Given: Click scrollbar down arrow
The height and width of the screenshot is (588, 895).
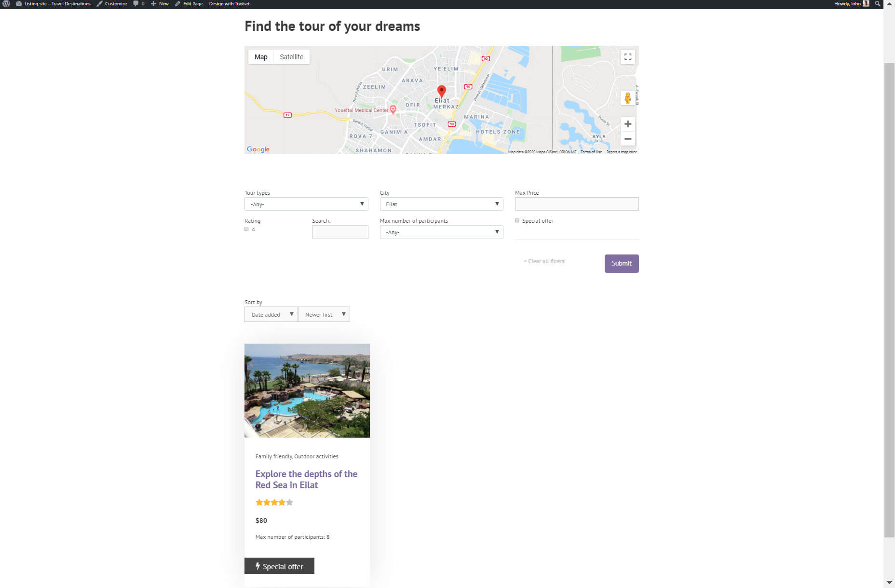Looking at the screenshot, I should [889, 583].
